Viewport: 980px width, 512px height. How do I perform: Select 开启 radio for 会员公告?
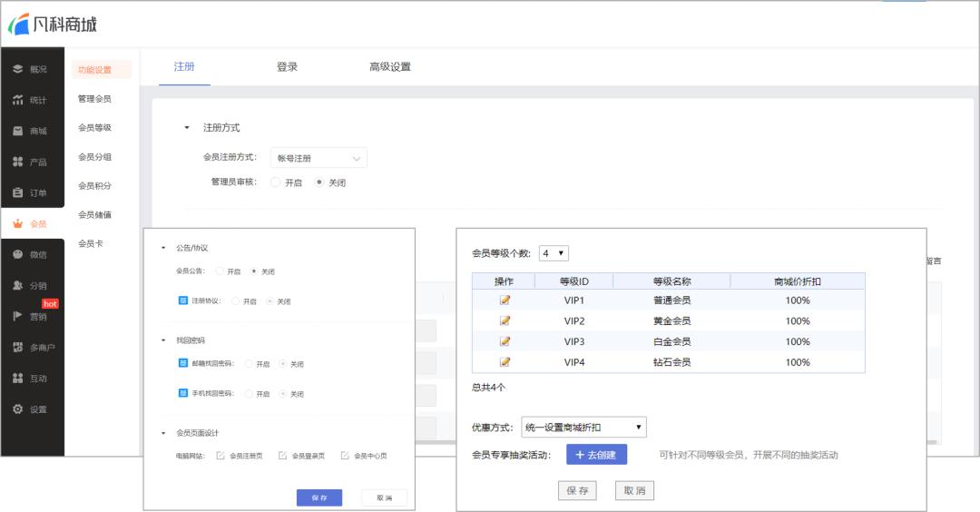[x=220, y=271]
